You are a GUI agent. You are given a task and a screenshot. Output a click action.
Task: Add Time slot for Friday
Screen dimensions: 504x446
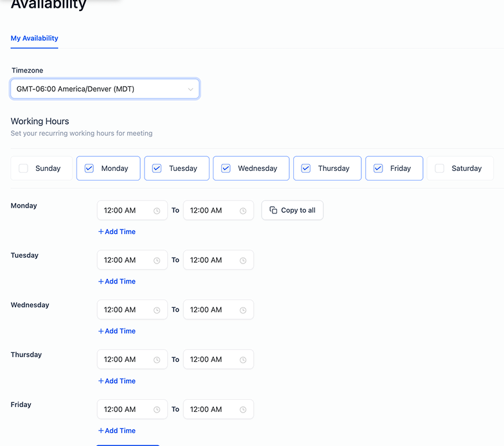tap(117, 431)
